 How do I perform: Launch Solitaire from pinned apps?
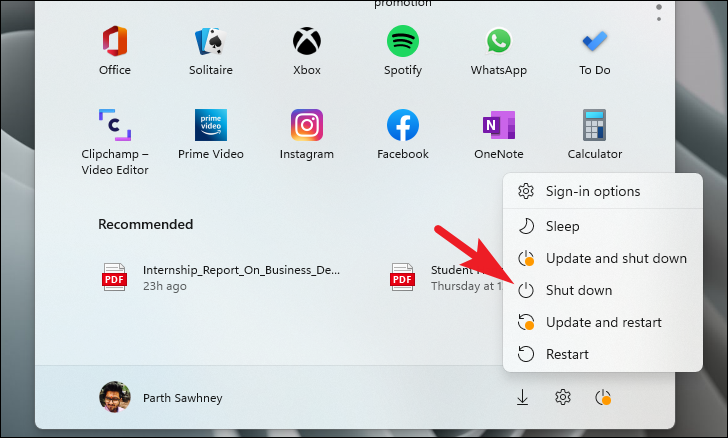(211, 51)
